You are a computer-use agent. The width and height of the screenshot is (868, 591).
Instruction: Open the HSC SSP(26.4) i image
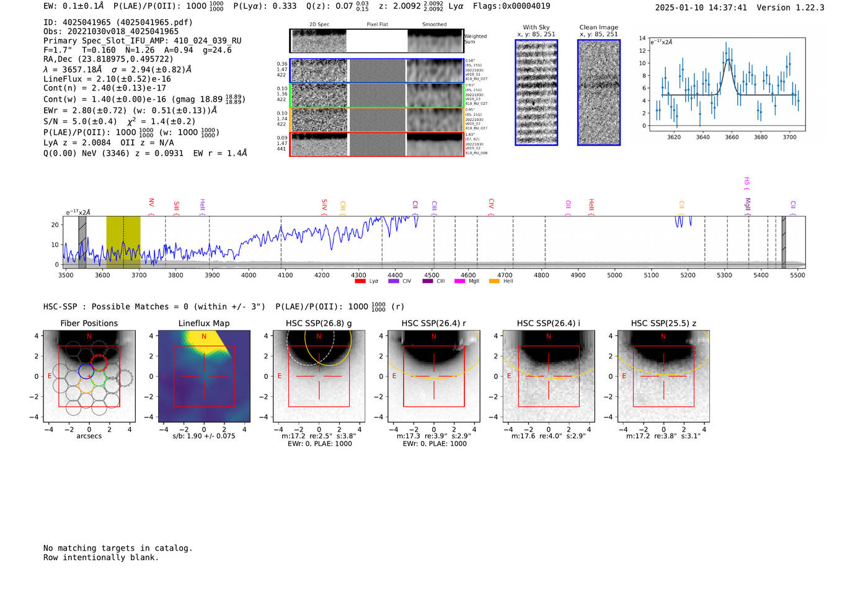[x=549, y=376]
